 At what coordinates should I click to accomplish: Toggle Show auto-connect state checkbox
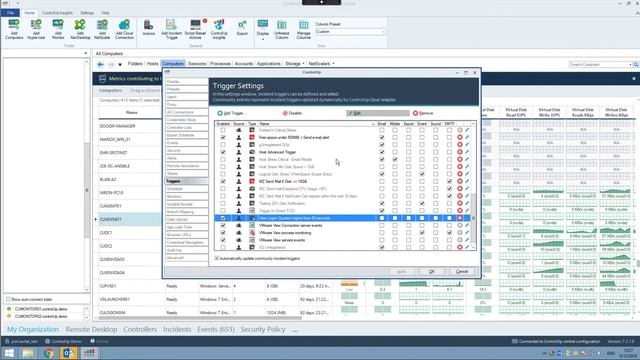click(8, 299)
